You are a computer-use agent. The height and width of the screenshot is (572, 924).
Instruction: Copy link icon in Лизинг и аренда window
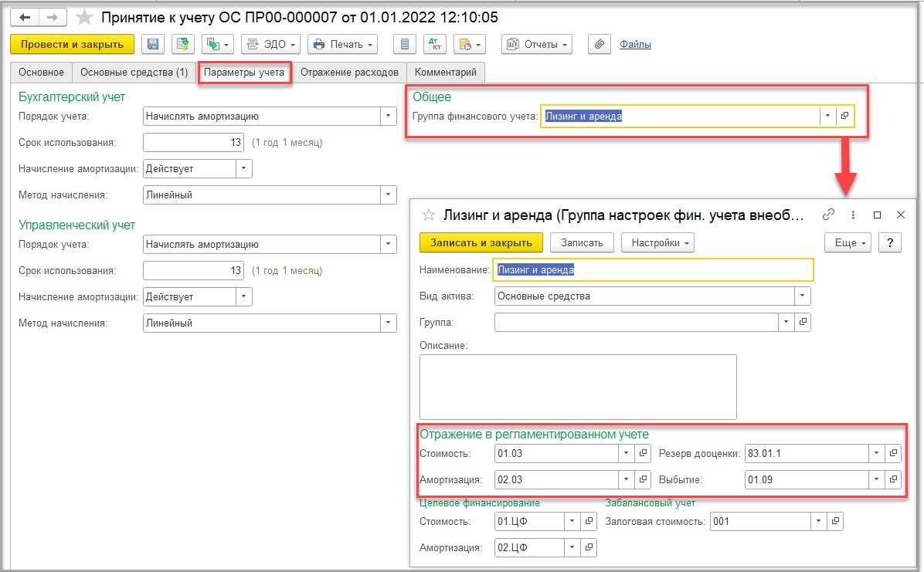click(828, 215)
